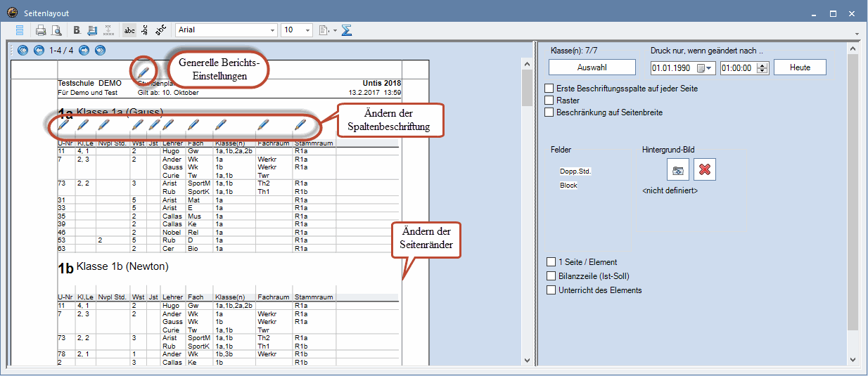The height and width of the screenshot is (376, 868).
Task: Toggle Bilanzzeile (Ist-Soll) checkbox
Action: pyautogui.click(x=551, y=276)
